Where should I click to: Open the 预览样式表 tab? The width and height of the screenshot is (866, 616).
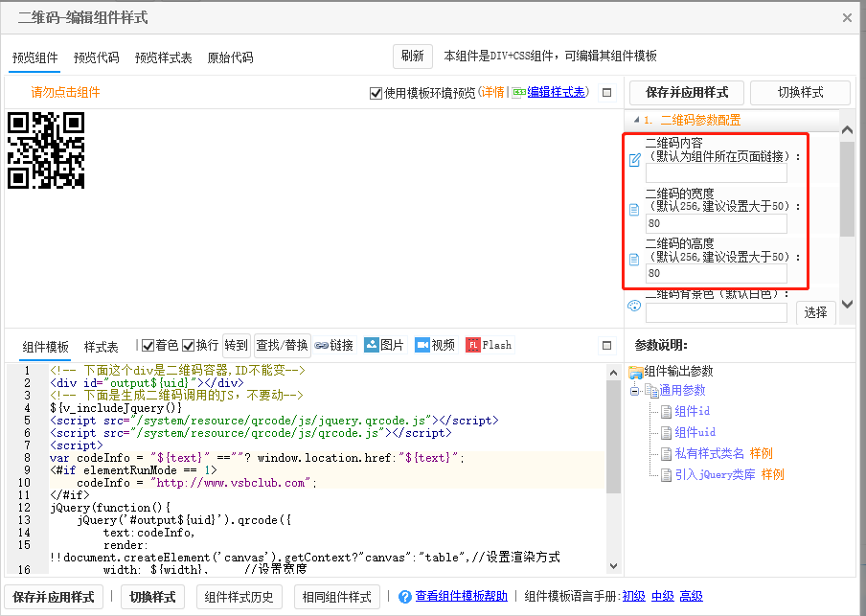point(163,57)
